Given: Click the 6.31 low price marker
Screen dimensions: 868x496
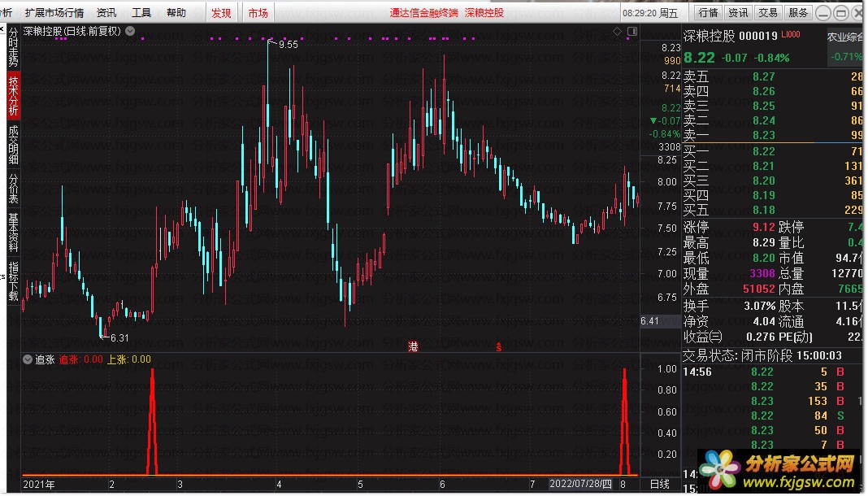Looking at the screenshot, I should pyautogui.click(x=119, y=337).
